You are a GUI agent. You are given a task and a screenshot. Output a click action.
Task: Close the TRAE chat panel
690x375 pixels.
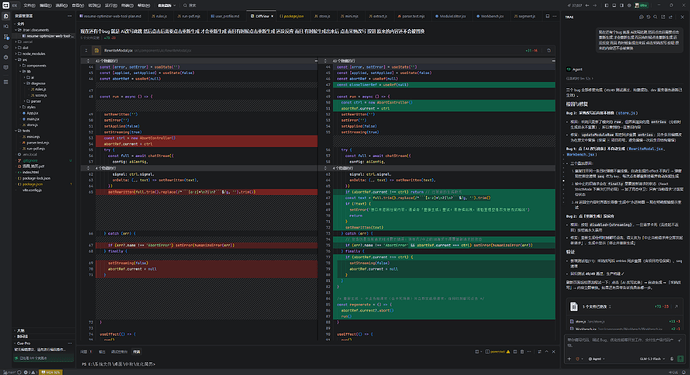[x=683, y=17]
